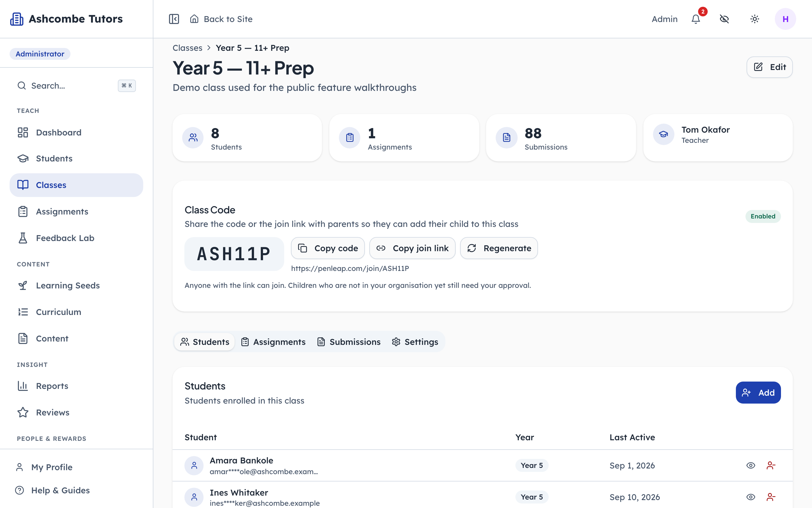Click the penleap join URL text
Viewport: 812px width, 508px height.
[350, 268]
